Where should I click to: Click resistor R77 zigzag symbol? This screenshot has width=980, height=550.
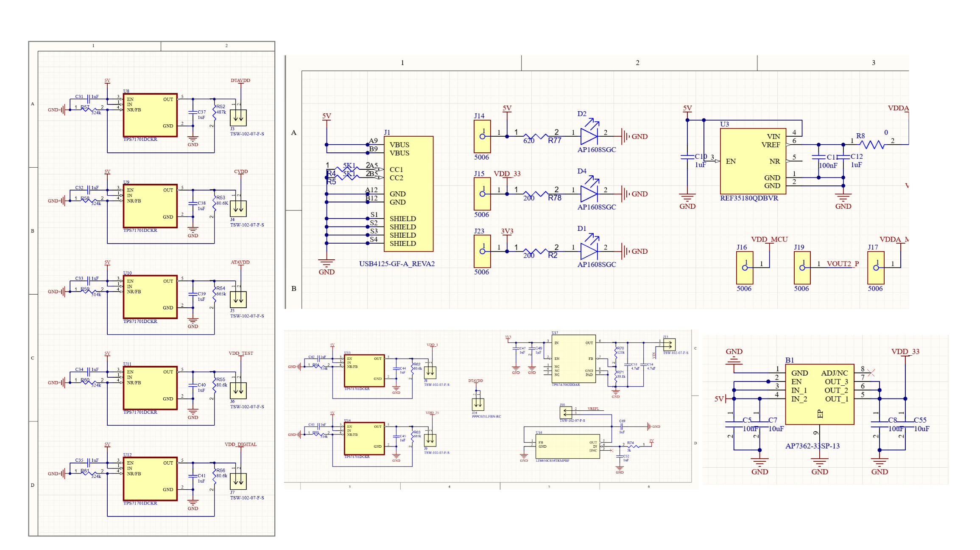[536, 136]
